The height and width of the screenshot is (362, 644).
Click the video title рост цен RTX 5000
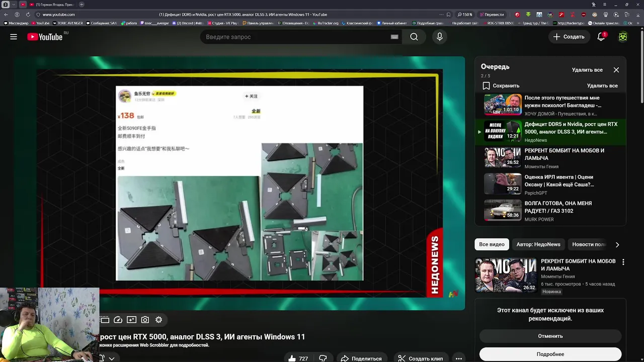(x=202, y=337)
